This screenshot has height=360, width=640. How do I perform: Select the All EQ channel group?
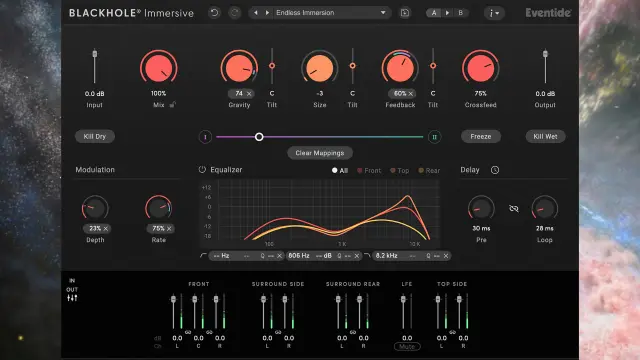(x=340, y=171)
